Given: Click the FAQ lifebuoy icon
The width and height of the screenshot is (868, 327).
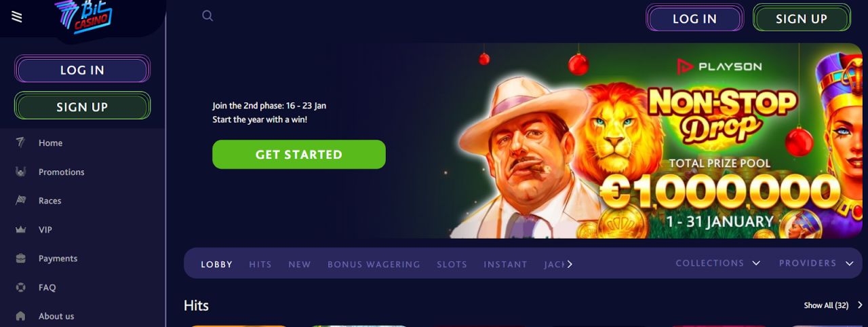Looking at the screenshot, I should tap(20, 287).
